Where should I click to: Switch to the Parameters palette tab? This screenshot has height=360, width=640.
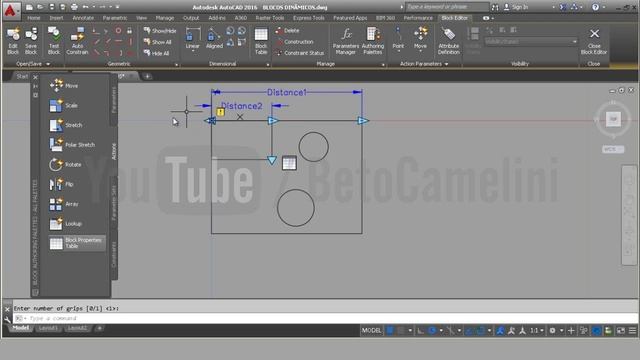point(114,100)
